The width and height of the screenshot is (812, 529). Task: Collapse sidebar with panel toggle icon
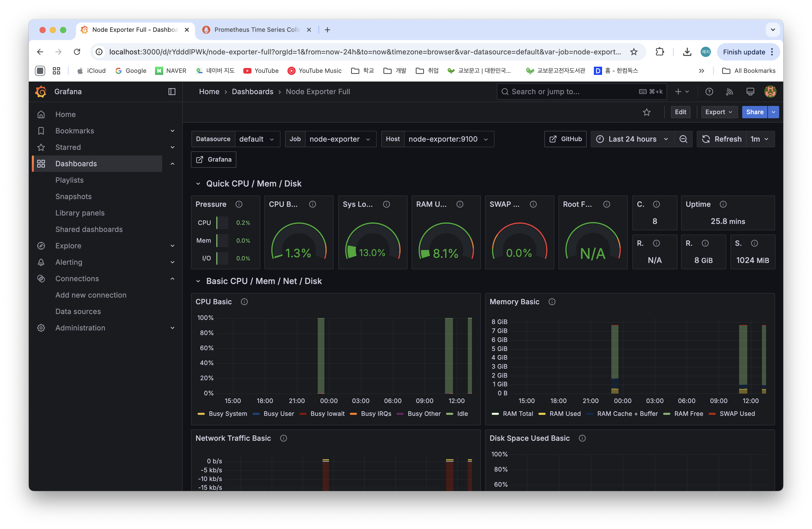click(x=172, y=92)
